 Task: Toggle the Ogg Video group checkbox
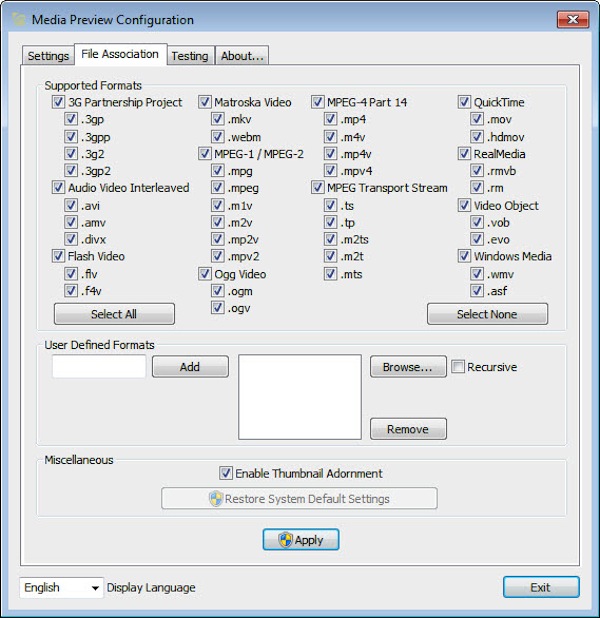pos(205,274)
